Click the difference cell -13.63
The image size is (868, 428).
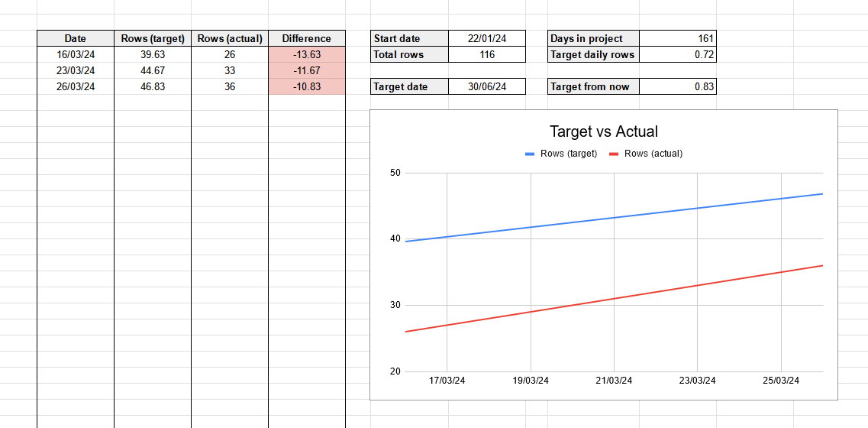307,55
